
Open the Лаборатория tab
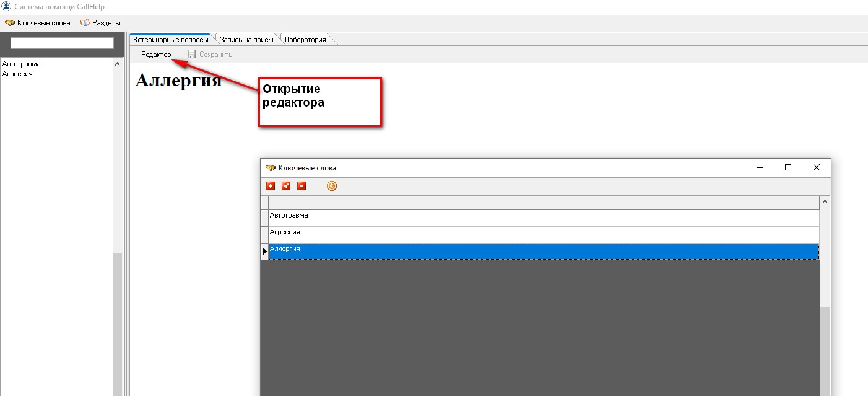tap(305, 40)
